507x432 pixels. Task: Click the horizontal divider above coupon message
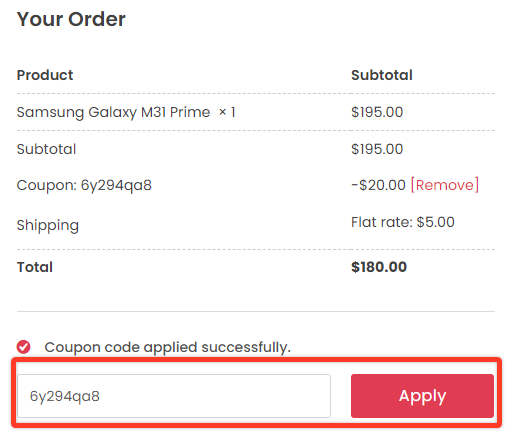coord(256,311)
